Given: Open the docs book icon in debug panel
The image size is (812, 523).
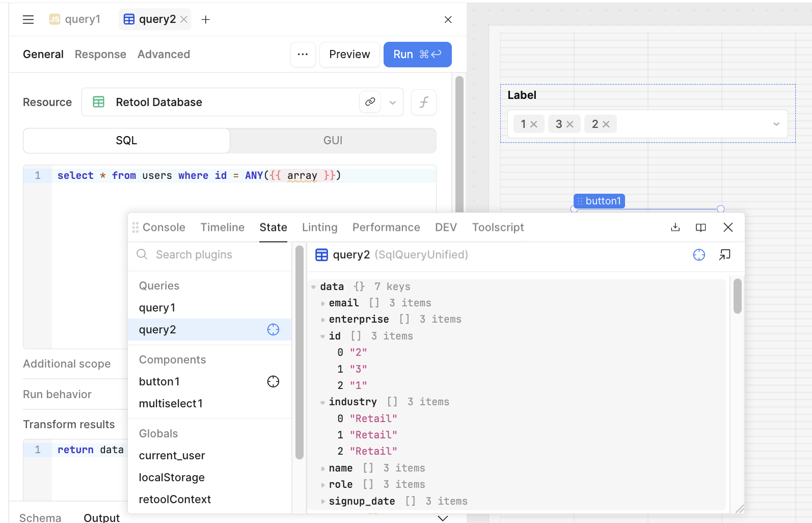Looking at the screenshot, I should tap(701, 227).
